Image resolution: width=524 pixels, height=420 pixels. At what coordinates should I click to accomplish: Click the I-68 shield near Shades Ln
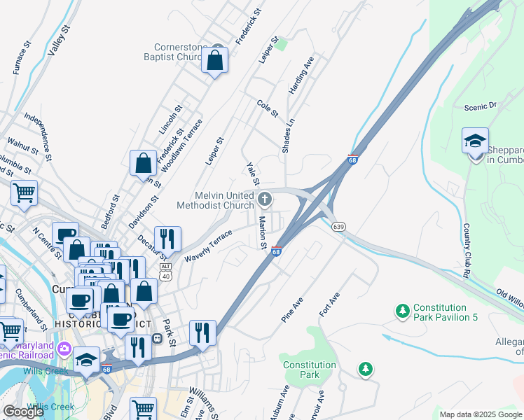click(x=353, y=160)
